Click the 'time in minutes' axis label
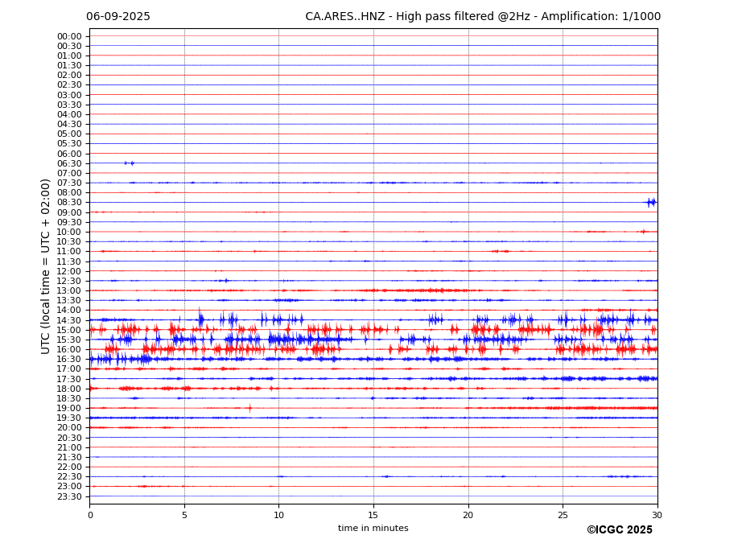The height and width of the screenshot is (560, 746). click(373, 528)
